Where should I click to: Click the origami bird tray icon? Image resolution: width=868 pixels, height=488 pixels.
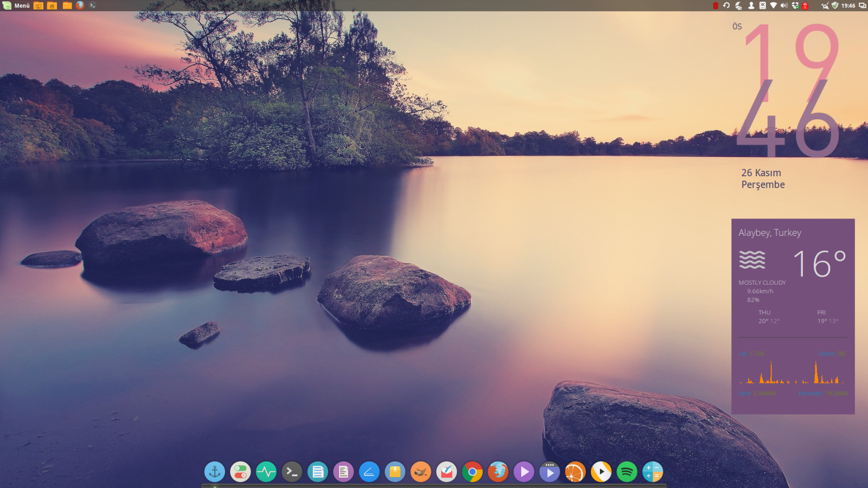(x=825, y=5)
